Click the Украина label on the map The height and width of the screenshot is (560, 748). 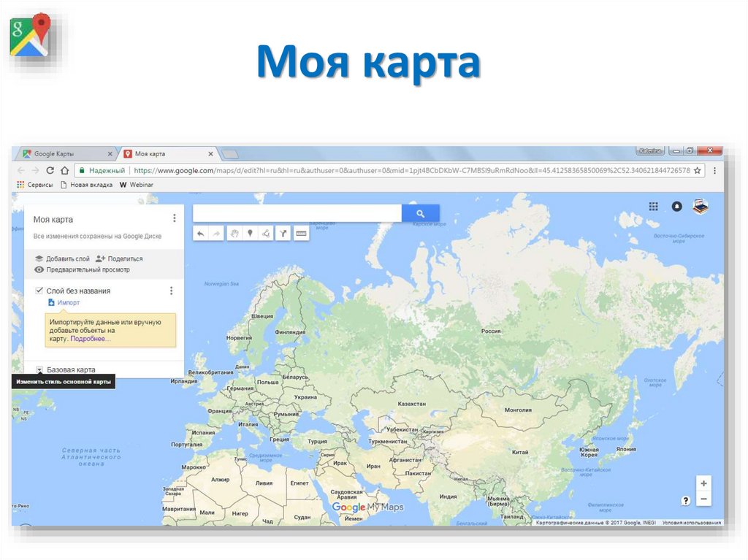pos(305,397)
